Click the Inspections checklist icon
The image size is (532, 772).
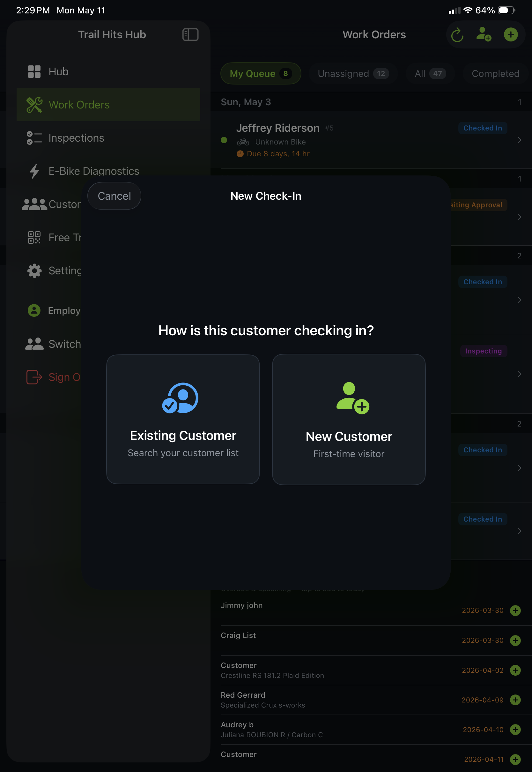click(x=34, y=138)
